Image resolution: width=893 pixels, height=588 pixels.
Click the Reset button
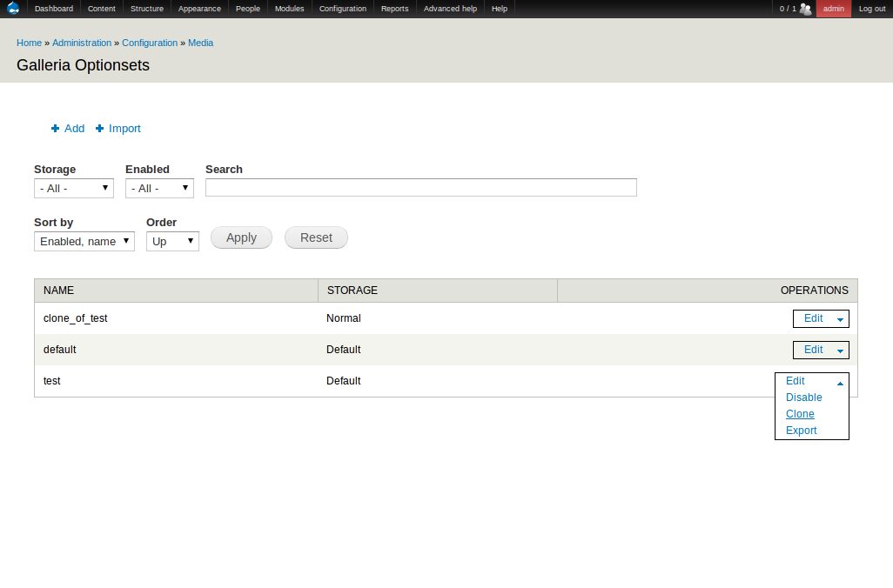316,237
